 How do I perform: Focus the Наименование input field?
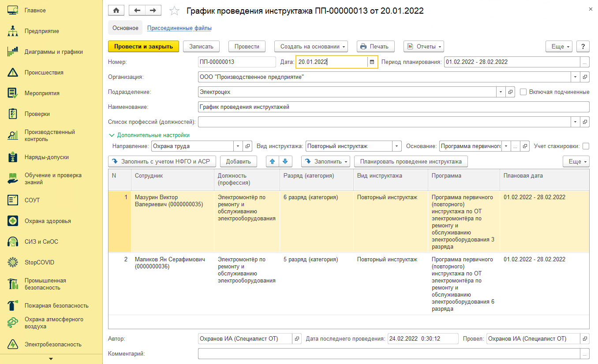393,107
